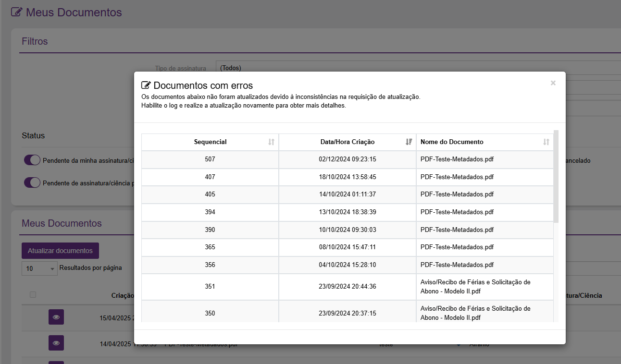Screen dimensions: 621x364
Task: Open the Resultados por página dropdown
Action: tap(39, 268)
